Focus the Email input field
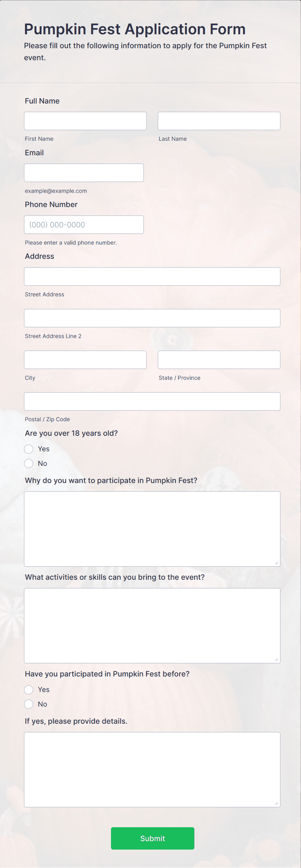This screenshot has height=868, width=301. [84, 173]
